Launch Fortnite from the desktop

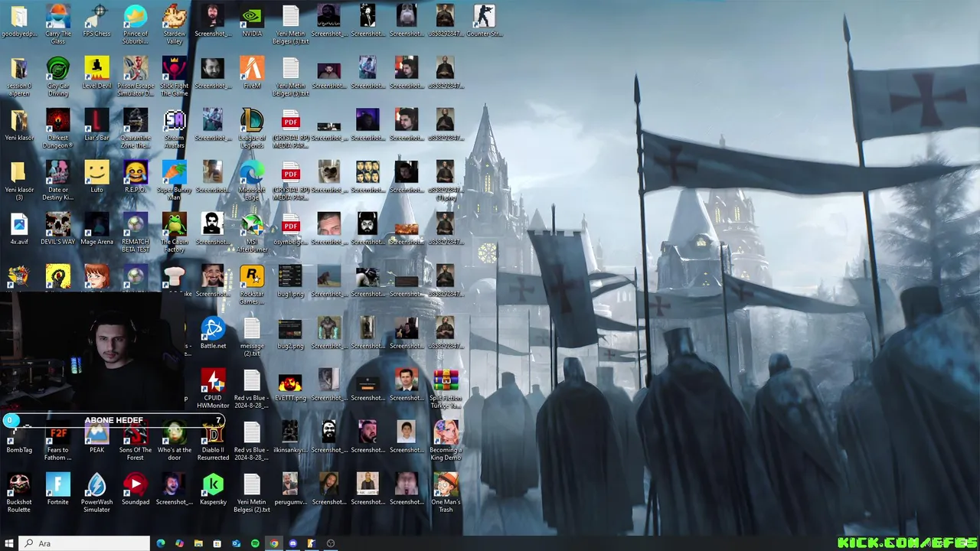58,490
